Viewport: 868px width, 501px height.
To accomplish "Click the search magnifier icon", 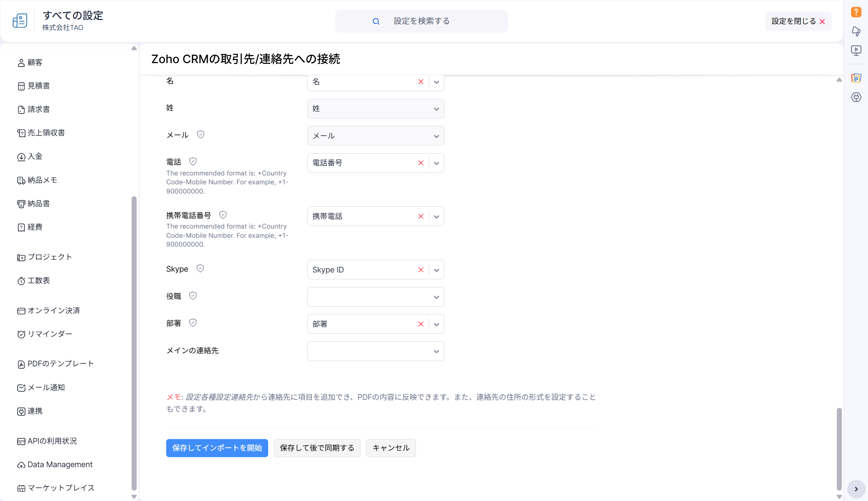I will tap(376, 21).
